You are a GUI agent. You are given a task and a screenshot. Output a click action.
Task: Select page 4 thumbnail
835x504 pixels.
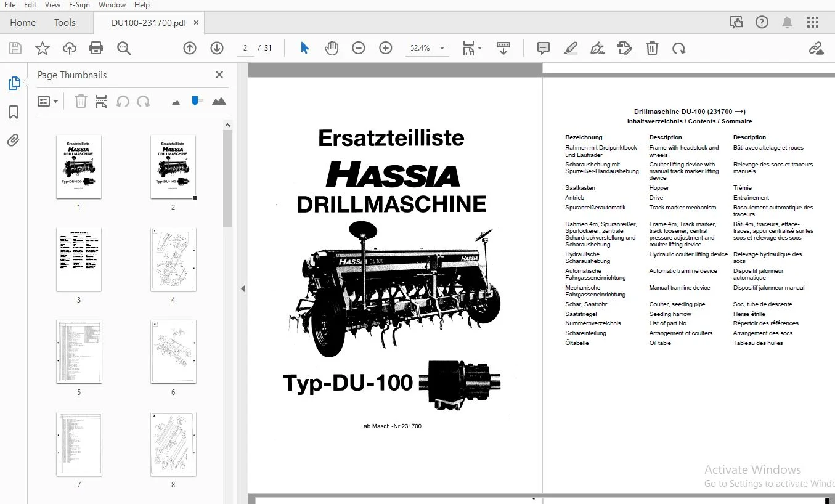pyautogui.click(x=173, y=259)
